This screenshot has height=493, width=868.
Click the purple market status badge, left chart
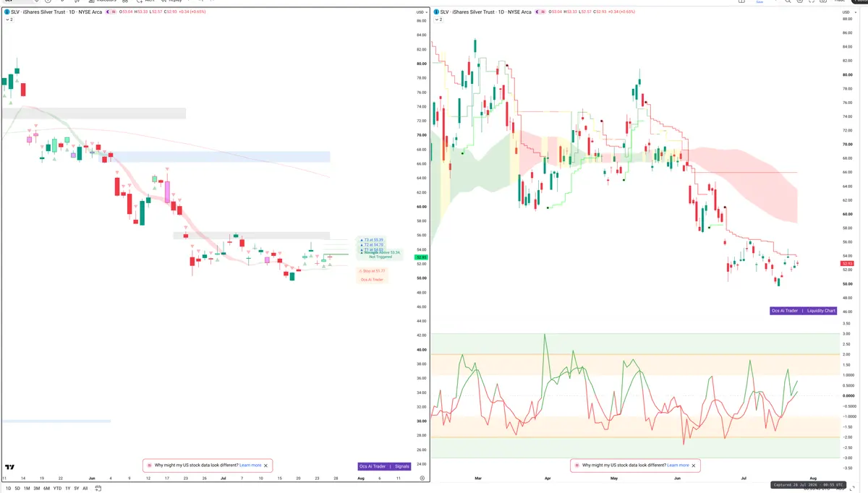click(x=109, y=12)
